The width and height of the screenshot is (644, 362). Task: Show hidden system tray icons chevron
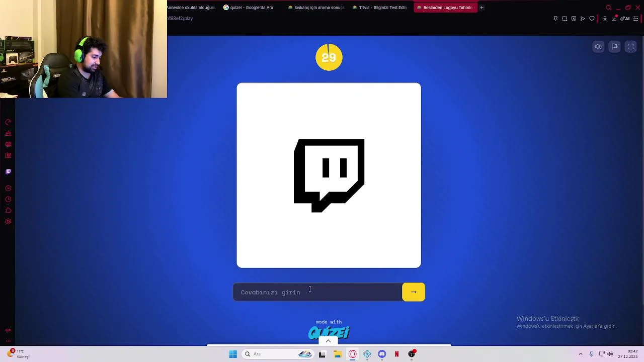coord(581,354)
